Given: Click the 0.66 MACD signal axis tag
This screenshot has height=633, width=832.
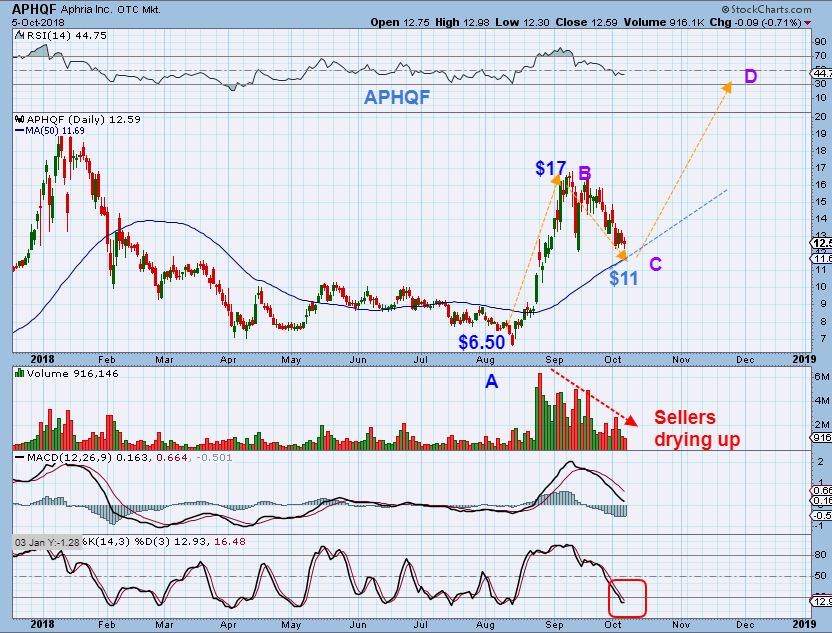Looking at the screenshot, I should (821, 491).
